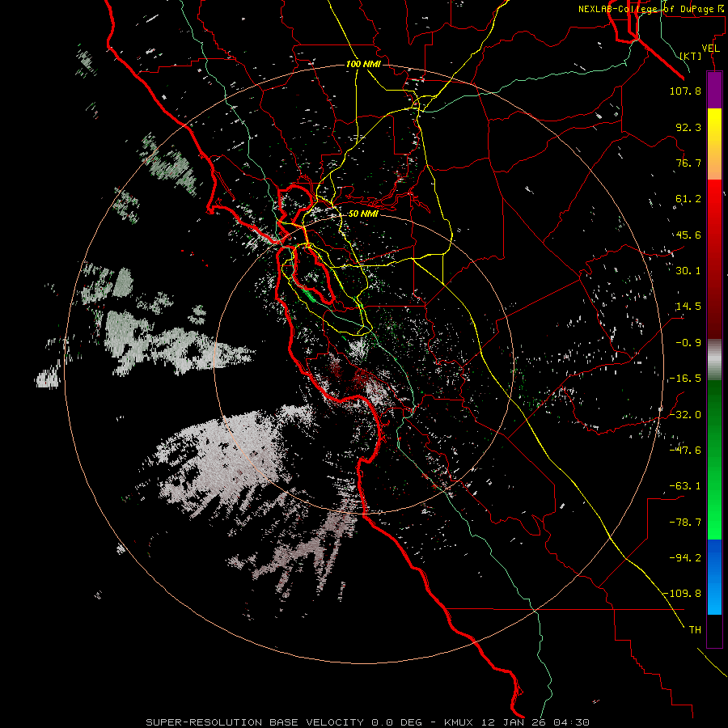This screenshot has width=728, height=728.
Task: Click the 14.5 velocity scale value
Action: pyautogui.click(x=688, y=307)
